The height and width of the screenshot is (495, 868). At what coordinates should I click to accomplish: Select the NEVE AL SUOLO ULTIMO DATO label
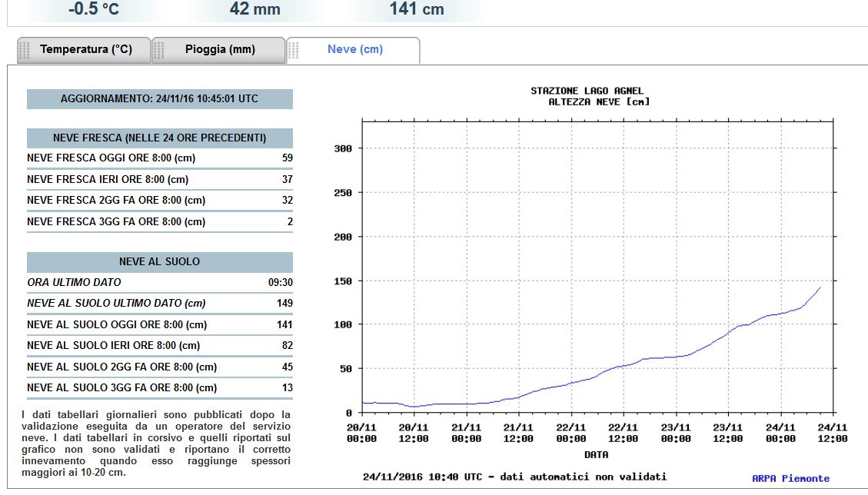point(116,304)
